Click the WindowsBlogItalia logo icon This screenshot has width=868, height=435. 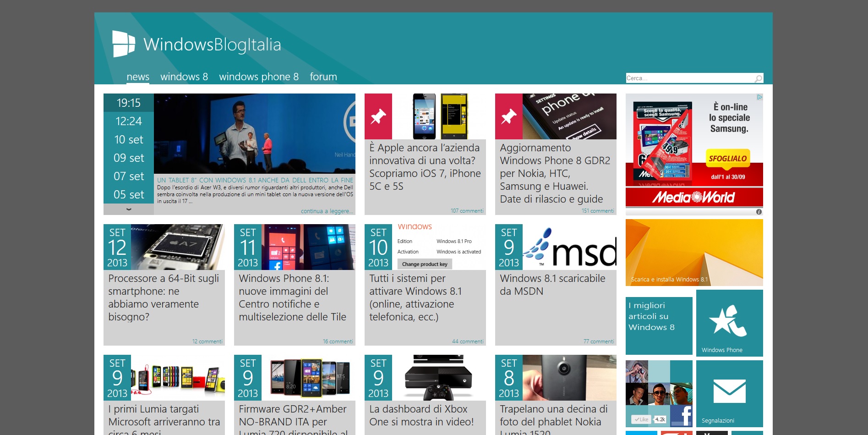pyautogui.click(x=124, y=44)
